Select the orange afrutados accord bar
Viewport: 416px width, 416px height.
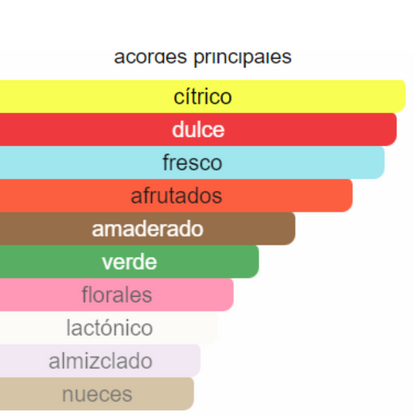click(x=176, y=195)
